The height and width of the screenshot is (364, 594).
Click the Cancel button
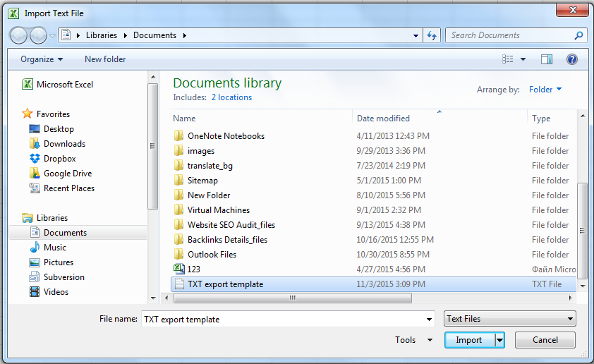(545, 340)
